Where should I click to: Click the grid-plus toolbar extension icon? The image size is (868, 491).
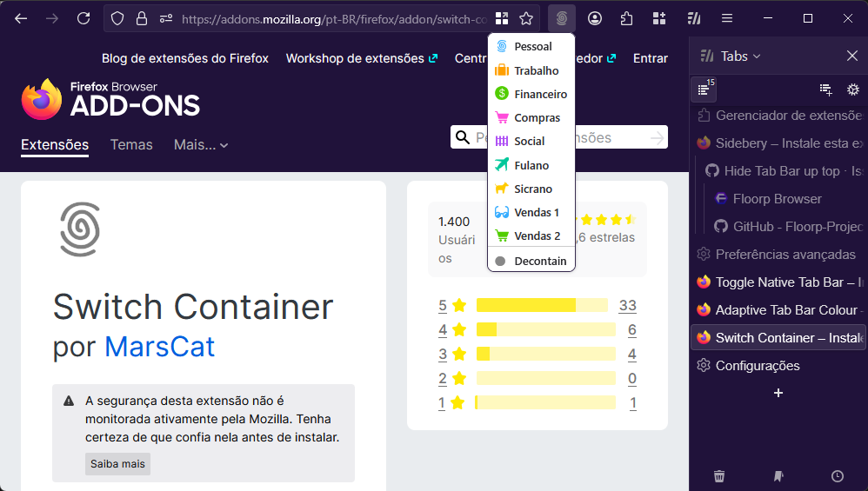click(x=659, y=19)
